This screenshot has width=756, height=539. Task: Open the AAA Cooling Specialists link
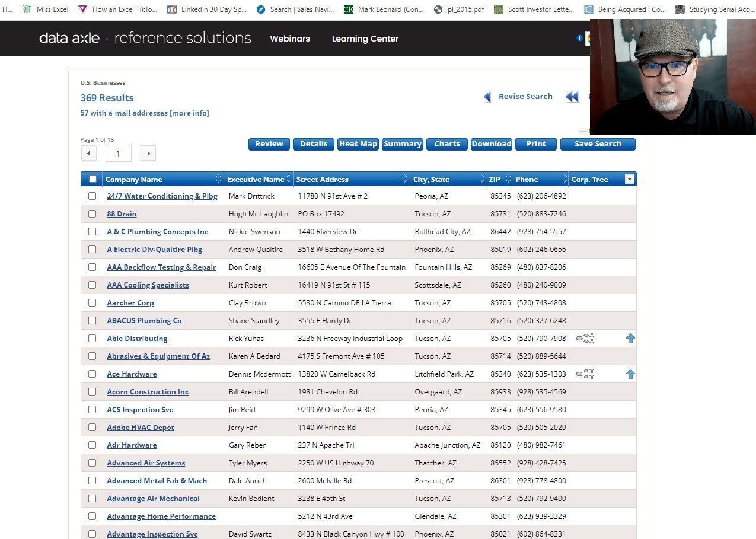pos(148,285)
